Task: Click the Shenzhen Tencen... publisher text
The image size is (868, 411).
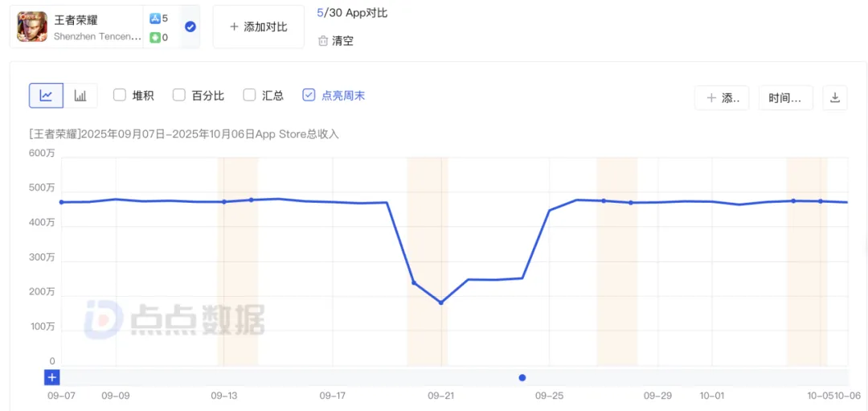Action: point(97,36)
